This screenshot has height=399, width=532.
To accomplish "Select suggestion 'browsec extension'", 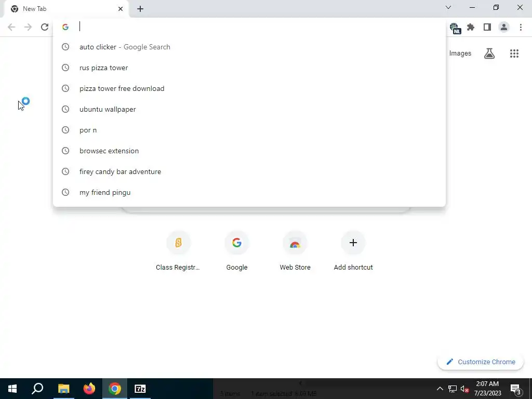I will [x=249, y=151].
